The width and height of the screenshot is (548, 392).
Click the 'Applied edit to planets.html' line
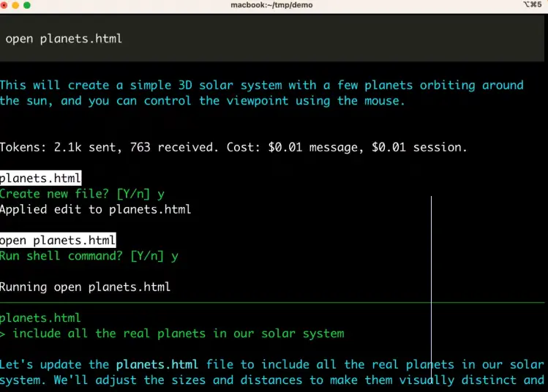95,209
